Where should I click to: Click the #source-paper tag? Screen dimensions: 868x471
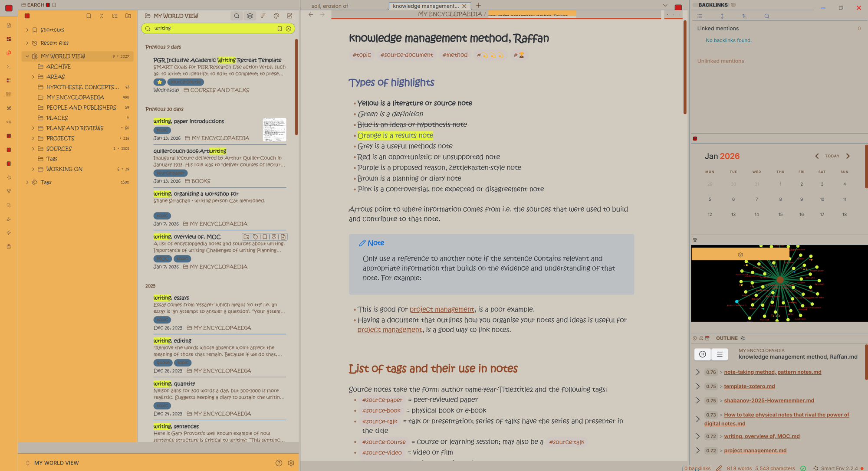(x=382, y=400)
